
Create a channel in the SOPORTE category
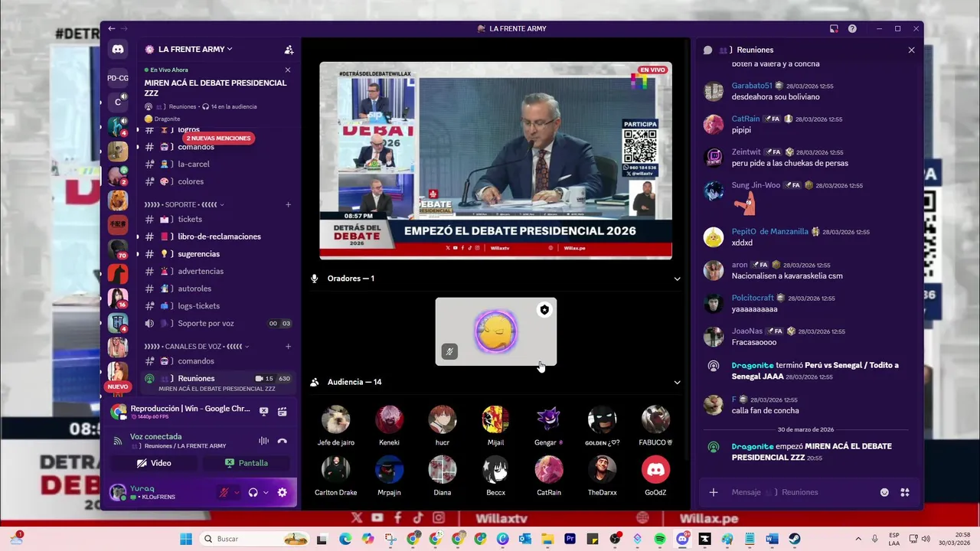coord(289,204)
